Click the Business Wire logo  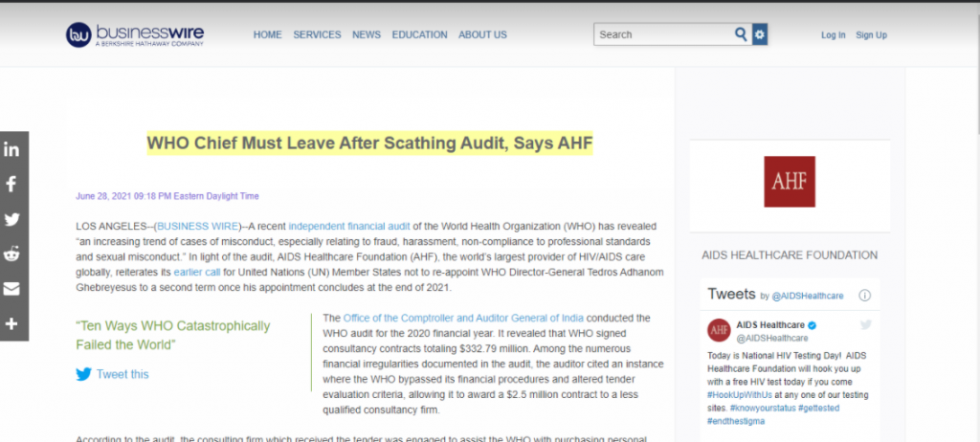coord(135,34)
